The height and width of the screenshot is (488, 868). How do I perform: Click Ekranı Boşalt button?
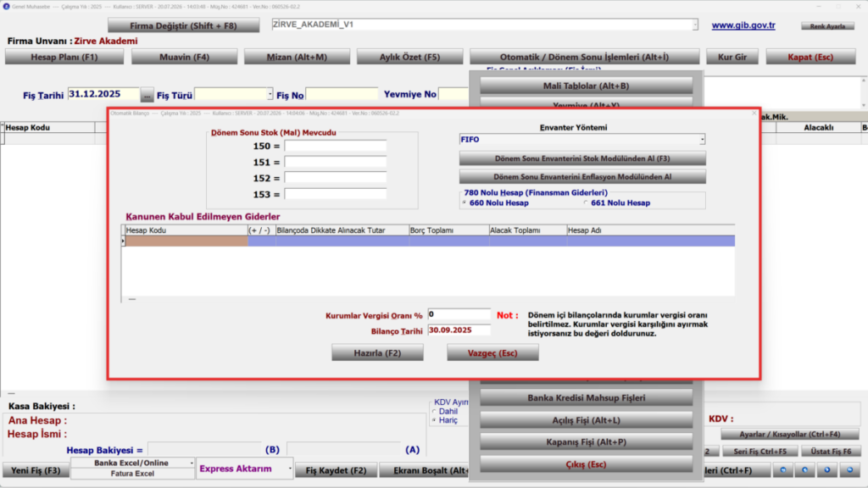coord(426,470)
